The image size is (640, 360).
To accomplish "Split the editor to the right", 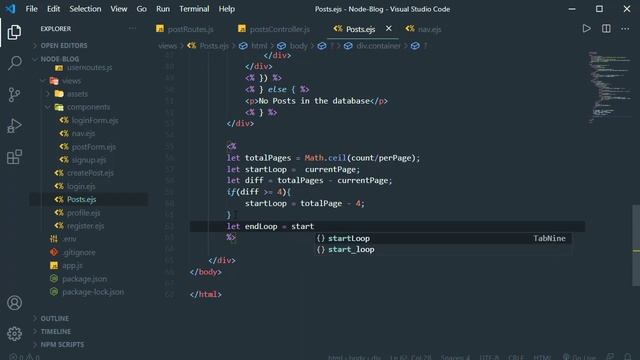I will click(606, 29).
